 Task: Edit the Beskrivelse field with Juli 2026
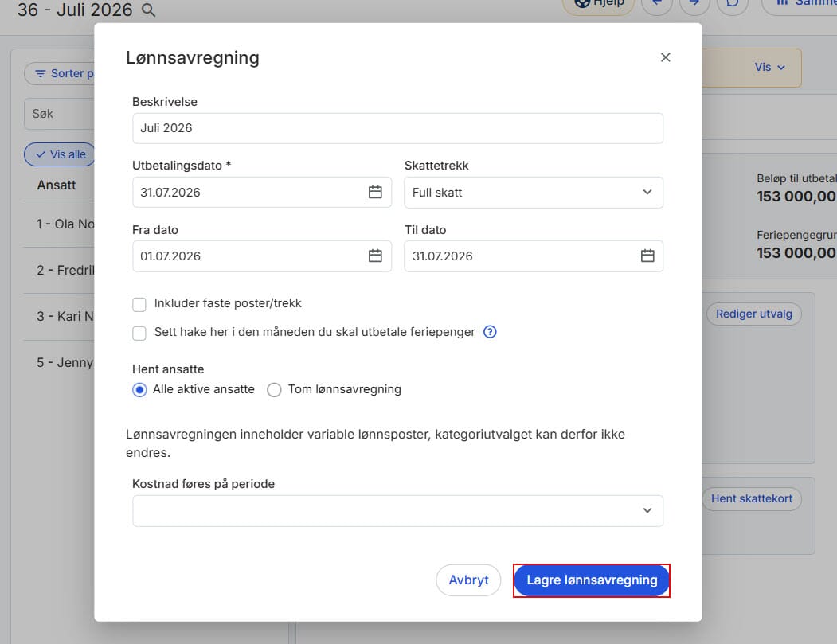397,129
